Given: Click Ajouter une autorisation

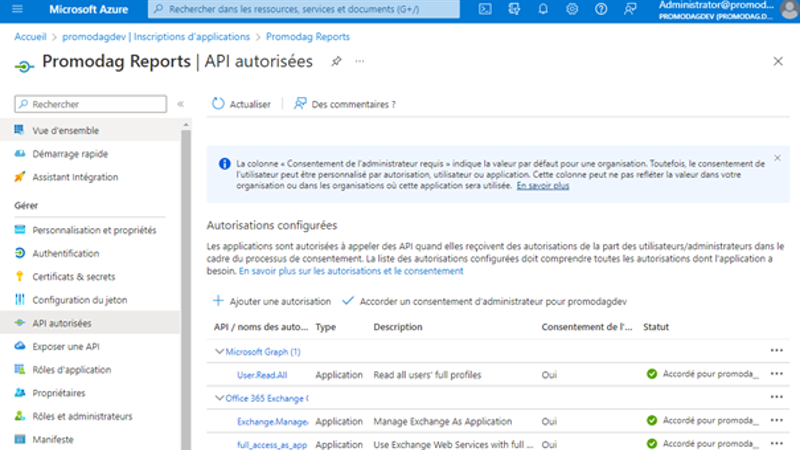Looking at the screenshot, I should 271,301.
